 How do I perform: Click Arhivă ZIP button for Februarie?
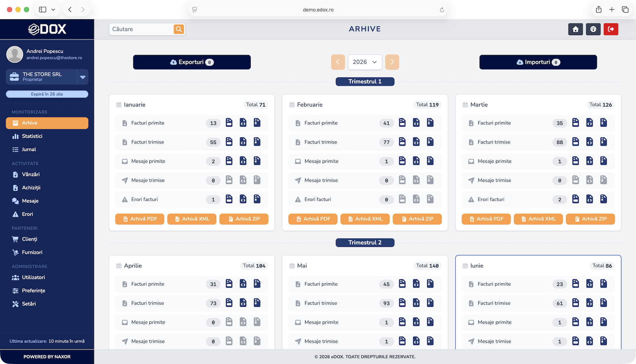coord(417,219)
